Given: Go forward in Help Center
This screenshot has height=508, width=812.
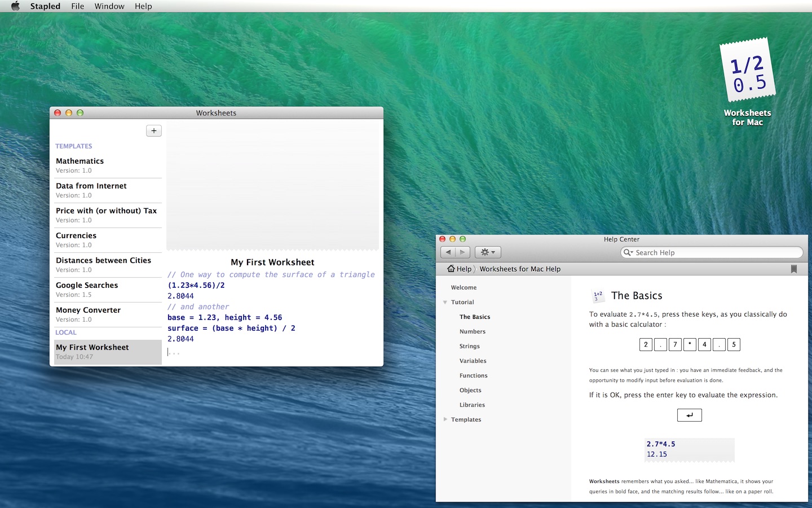Looking at the screenshot, I should click(462, 252).
